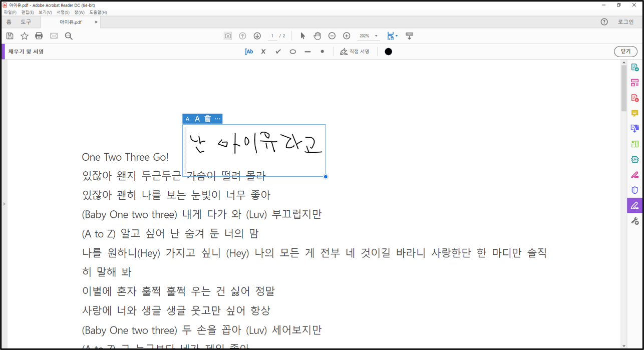Go to the next page with the down arrow
644x350 pixels.
click(257, 36)
